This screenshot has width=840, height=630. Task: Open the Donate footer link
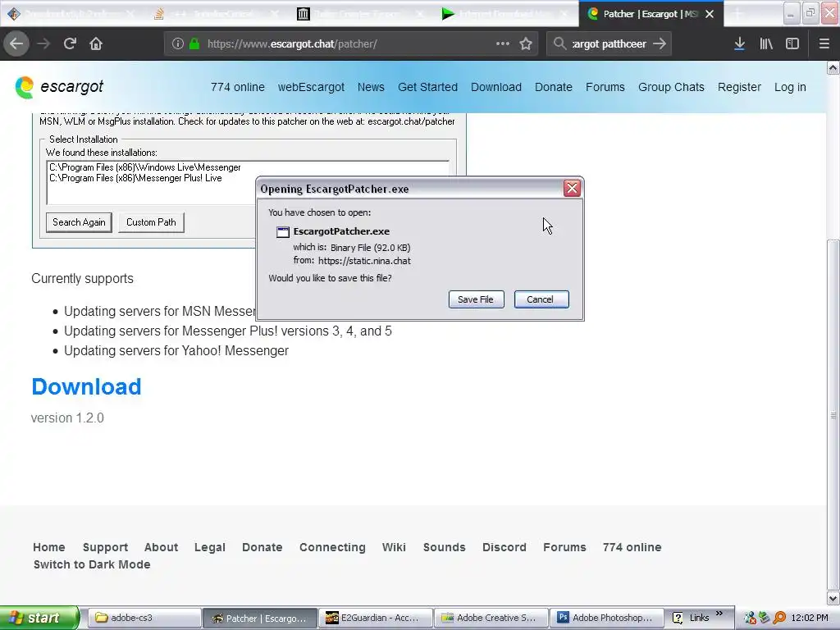pos(262,547)
